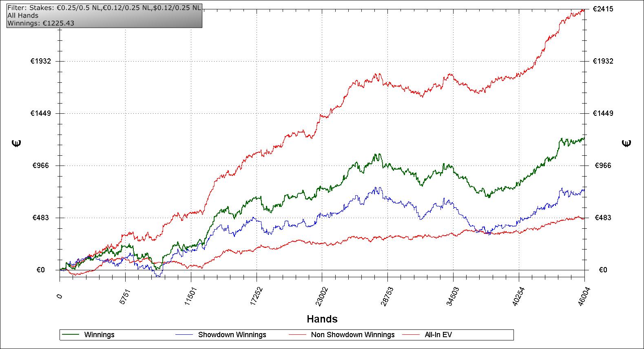Click the All Hands text in filter box

point(23,15)
